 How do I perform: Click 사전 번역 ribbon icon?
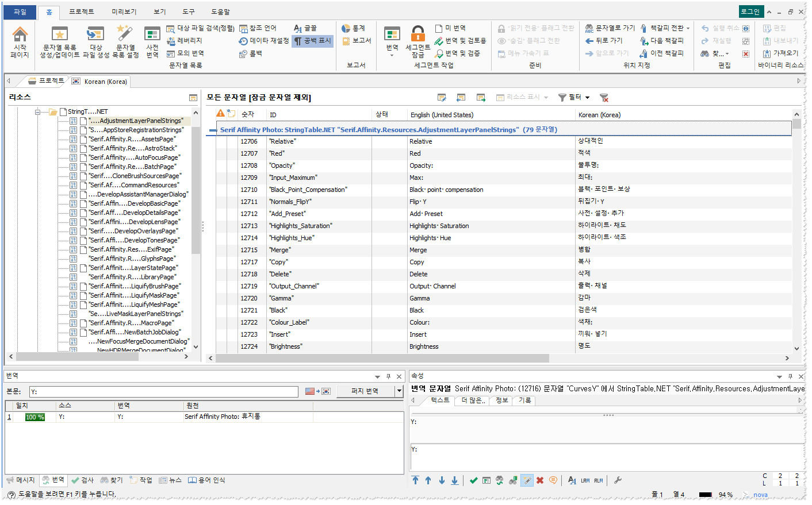coord(152,42)
